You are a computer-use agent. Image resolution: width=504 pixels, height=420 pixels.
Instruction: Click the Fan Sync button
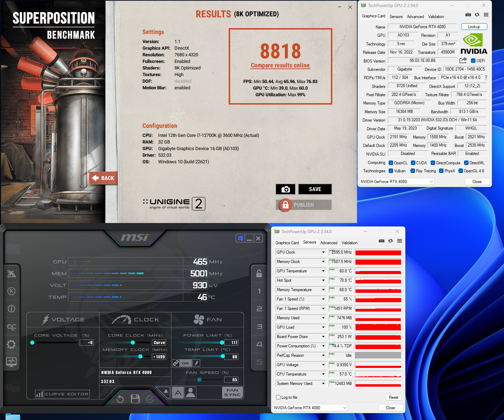(233, 393)
